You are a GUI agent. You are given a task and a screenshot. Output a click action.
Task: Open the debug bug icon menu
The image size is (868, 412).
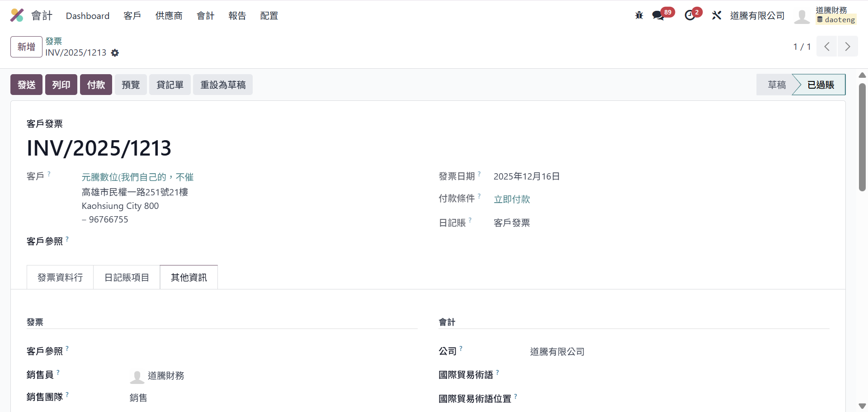pos(639,15)
